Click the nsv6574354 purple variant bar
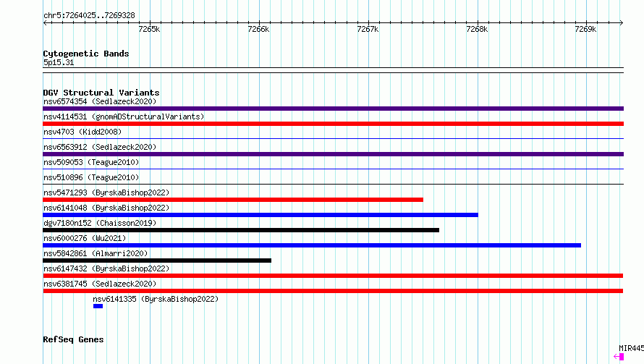The width and height of the screenshot is (644, 364). pos(333,109)
